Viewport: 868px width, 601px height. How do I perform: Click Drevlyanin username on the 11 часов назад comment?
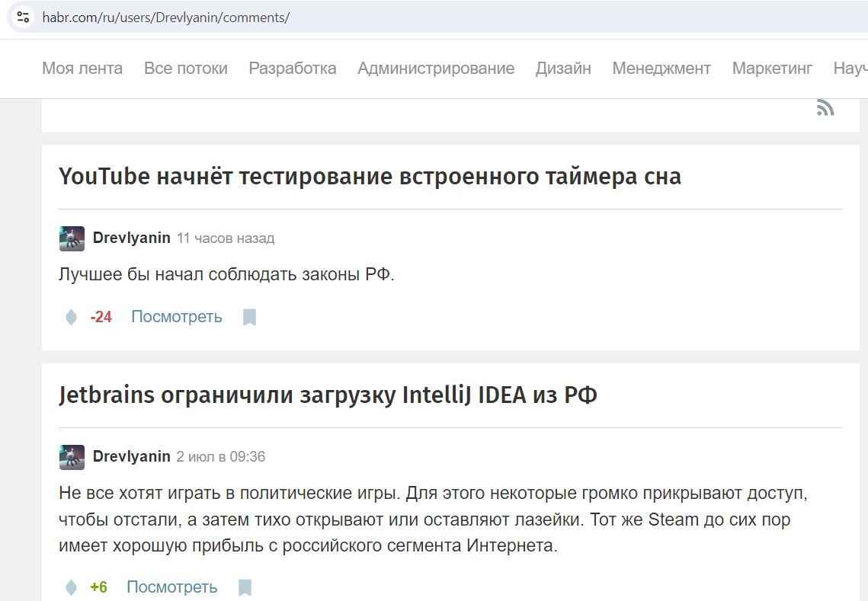[132, 238]
